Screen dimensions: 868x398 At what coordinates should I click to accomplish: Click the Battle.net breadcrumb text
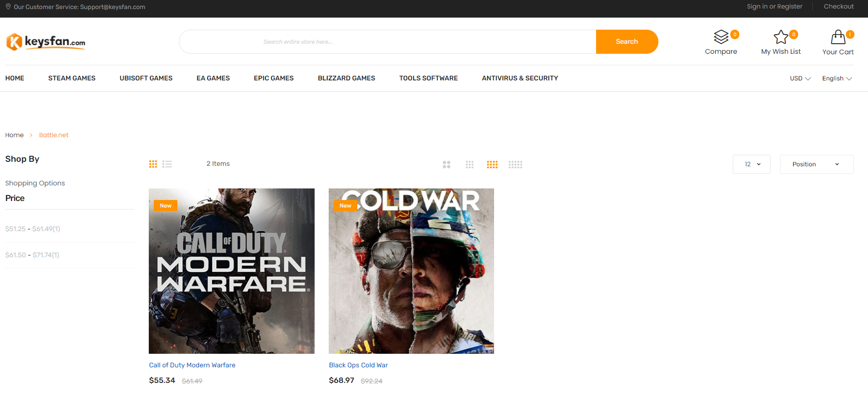point(54,135)
